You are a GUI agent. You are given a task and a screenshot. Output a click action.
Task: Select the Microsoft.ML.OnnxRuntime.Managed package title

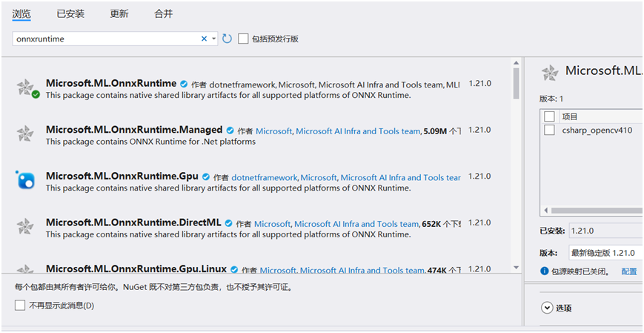pyautogui.click(x=134, y=130)
